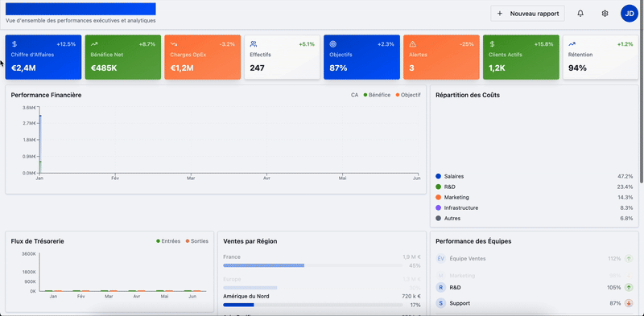The height and width of the screenshot is (316, 644).
Task: Select the Alertes value 3
Action: pos(411,68)
